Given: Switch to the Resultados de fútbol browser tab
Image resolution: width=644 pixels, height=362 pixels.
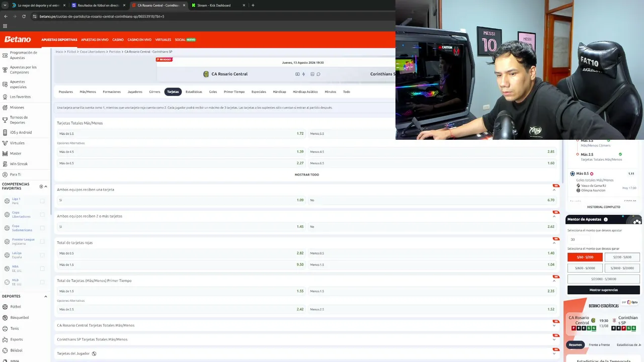Looking at the screenshot, I should (x=98, y=5).
